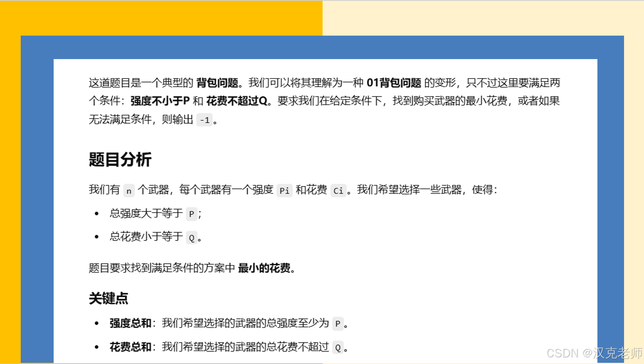Viewport: 644px width, 364px height.
Task: Select the inline code n
Action: (129, 191)
